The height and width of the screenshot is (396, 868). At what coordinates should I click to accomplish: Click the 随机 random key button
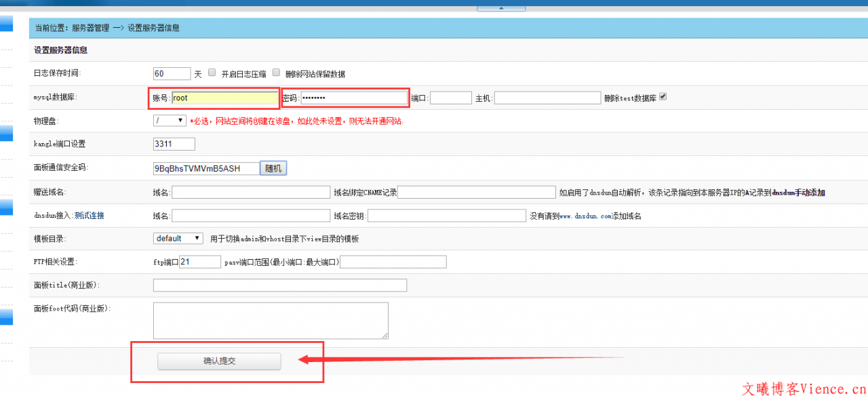click(273, 168)
